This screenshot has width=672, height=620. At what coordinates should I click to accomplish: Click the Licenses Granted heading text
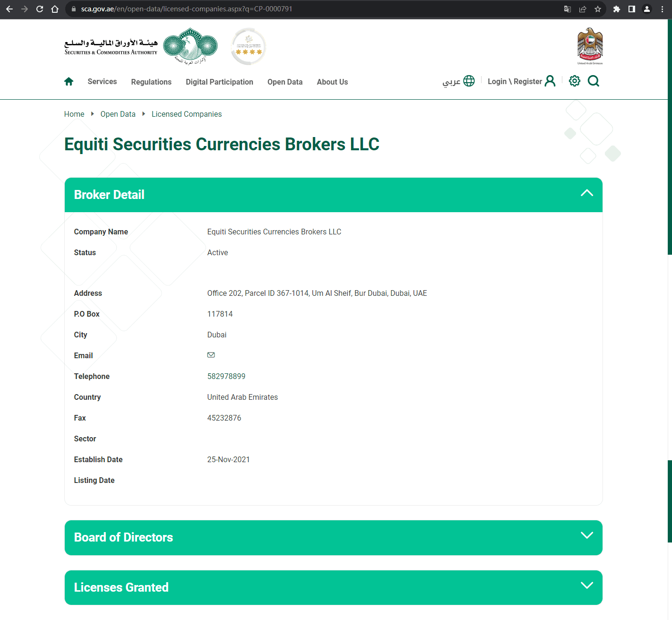121,587
